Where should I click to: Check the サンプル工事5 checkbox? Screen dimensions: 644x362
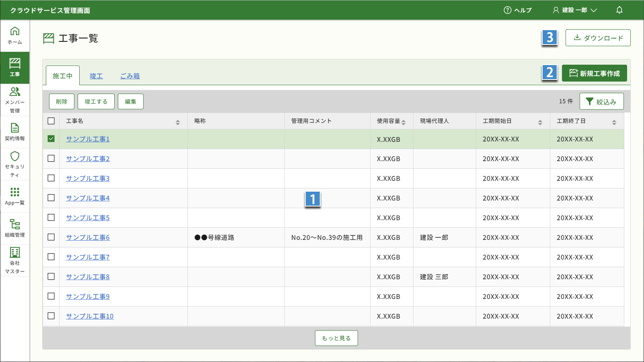pos(51,217)
